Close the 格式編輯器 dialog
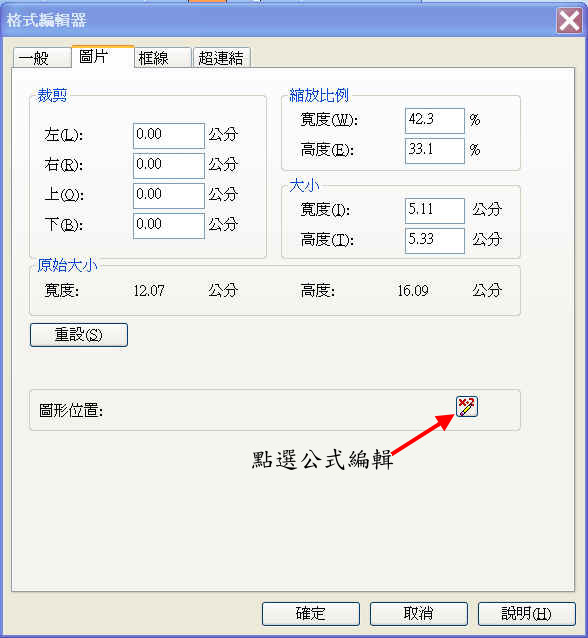The height and width of the screenshot is (638, 588). tap(569, 21)
